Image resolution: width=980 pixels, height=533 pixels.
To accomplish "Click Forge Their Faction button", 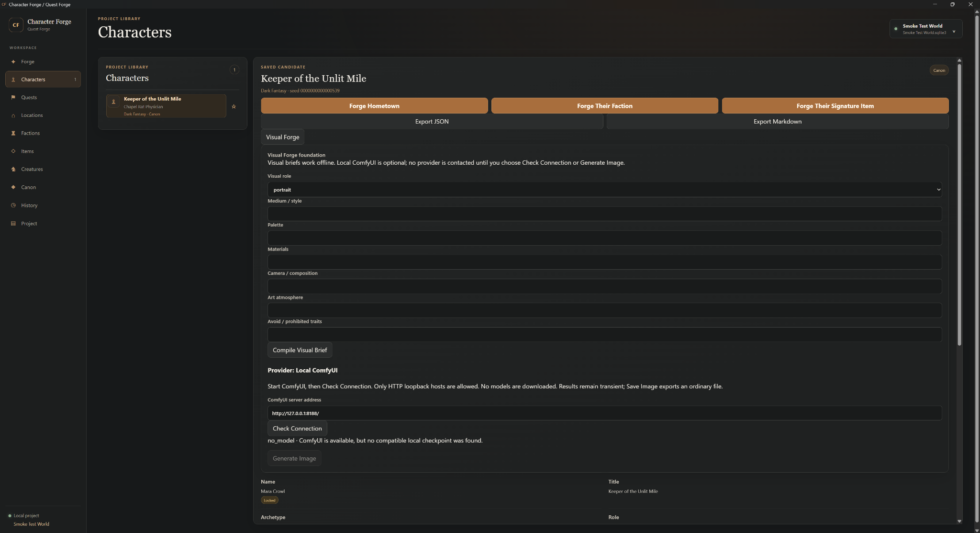I will (x=604, y=106).
